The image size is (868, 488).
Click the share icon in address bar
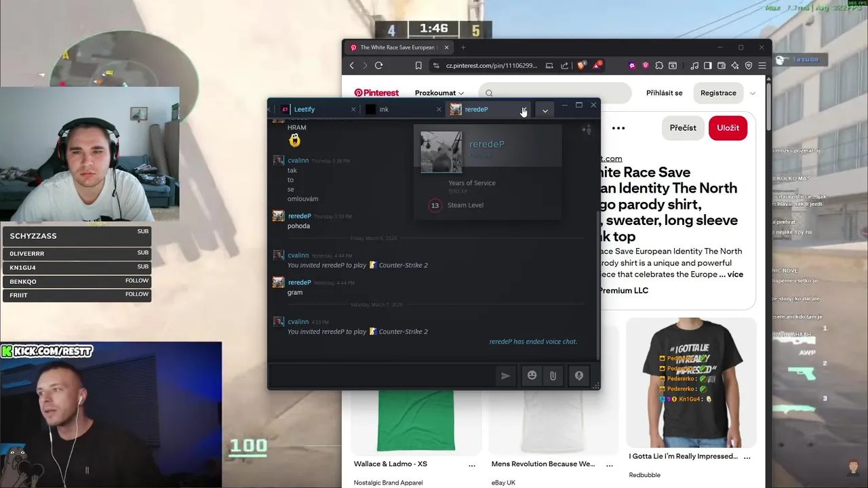click(x=564, y=66)
